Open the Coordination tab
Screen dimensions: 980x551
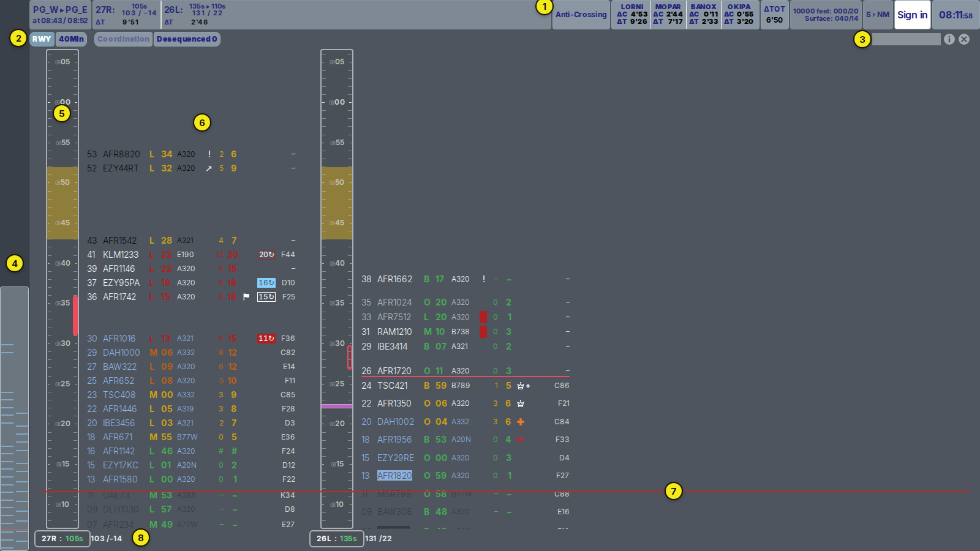pos(123,39)
